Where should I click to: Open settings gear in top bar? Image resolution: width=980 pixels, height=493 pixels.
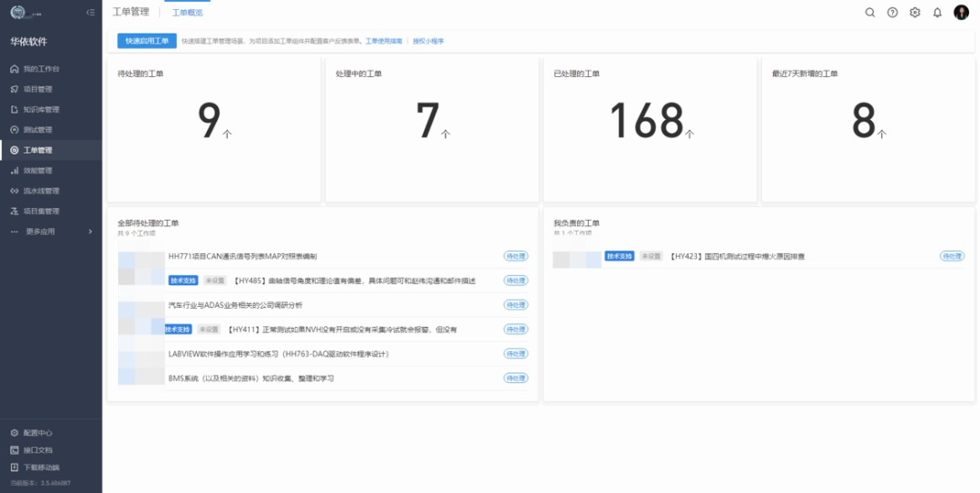click(x=915, y=13)
